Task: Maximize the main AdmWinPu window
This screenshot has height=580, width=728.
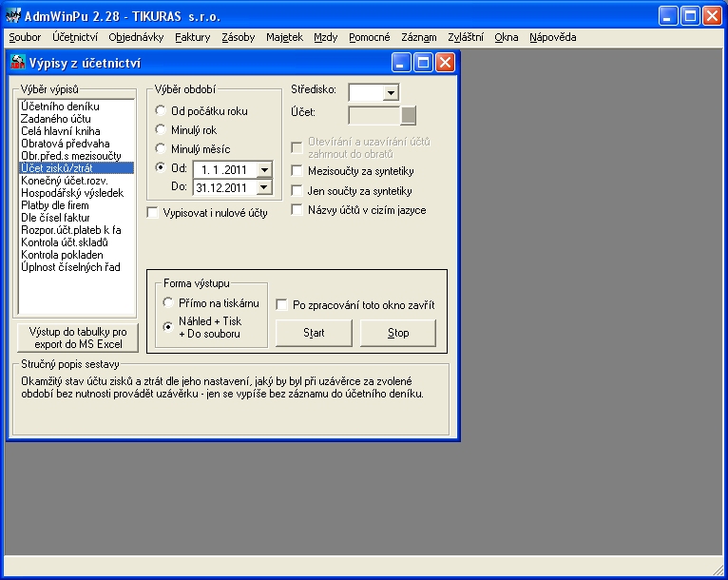Action: [690, 16]
